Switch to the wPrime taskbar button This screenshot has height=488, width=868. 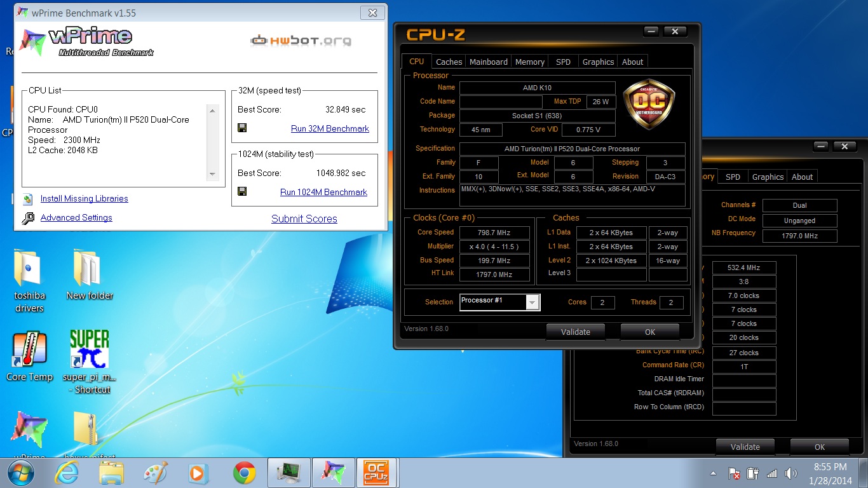tap(334, 473)
